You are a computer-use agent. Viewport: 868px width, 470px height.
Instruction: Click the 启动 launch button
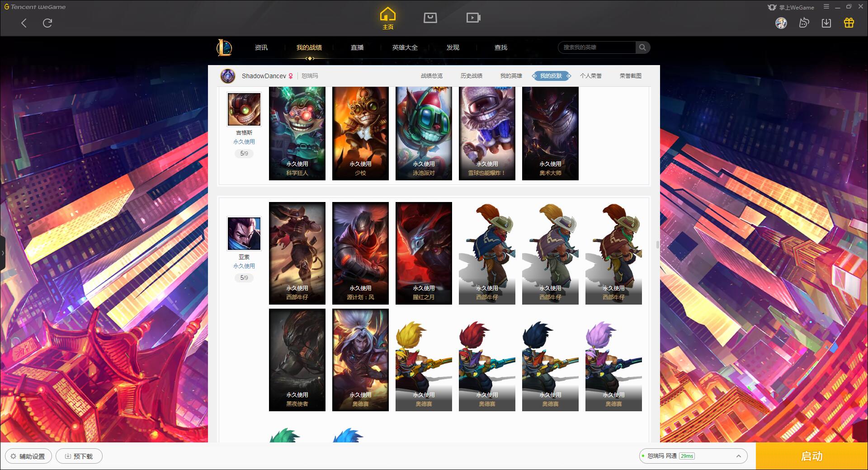tap(811, 456)
